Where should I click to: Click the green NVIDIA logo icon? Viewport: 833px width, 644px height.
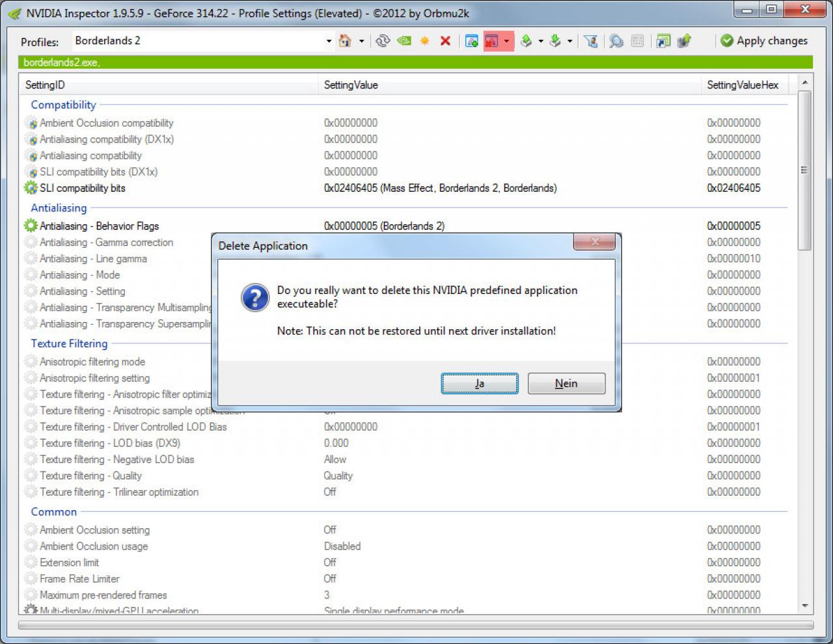click(404, 41)
